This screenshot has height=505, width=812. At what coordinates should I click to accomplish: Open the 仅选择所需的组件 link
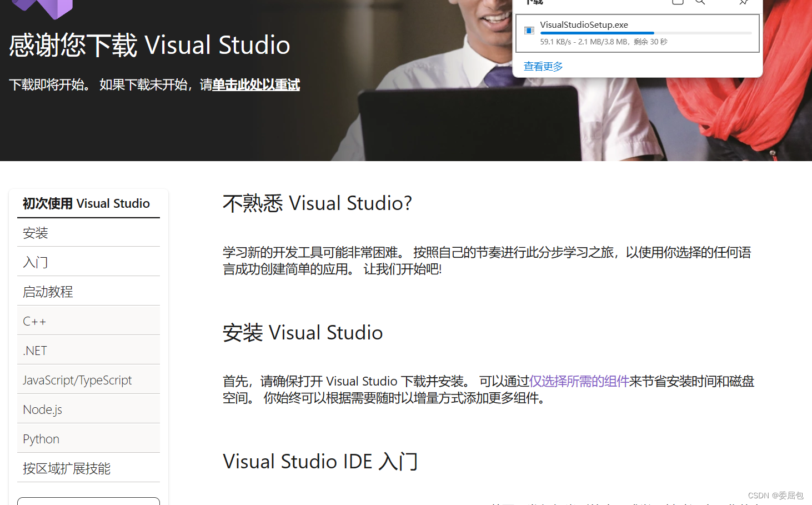pyautogui.click(x=579, y=382)
